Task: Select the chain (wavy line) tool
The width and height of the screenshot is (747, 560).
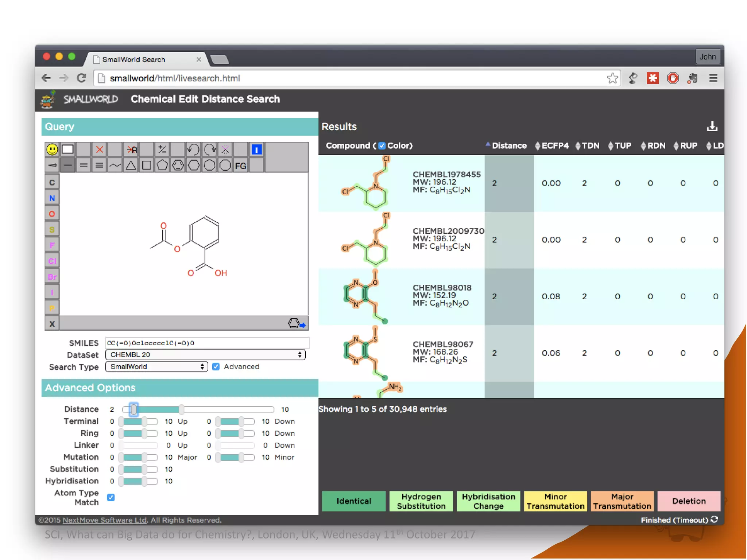Action: tap(115, 166)
